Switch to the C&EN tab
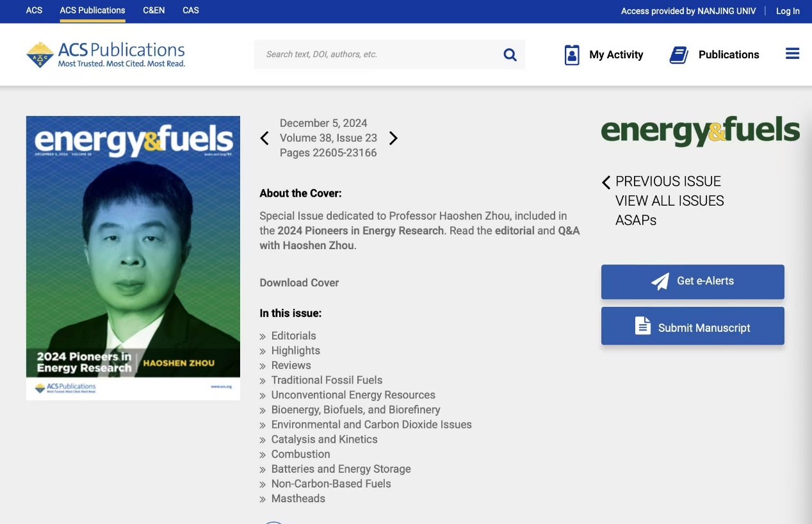The height and width of the screenshot is (524, 812). coord(154,10)
